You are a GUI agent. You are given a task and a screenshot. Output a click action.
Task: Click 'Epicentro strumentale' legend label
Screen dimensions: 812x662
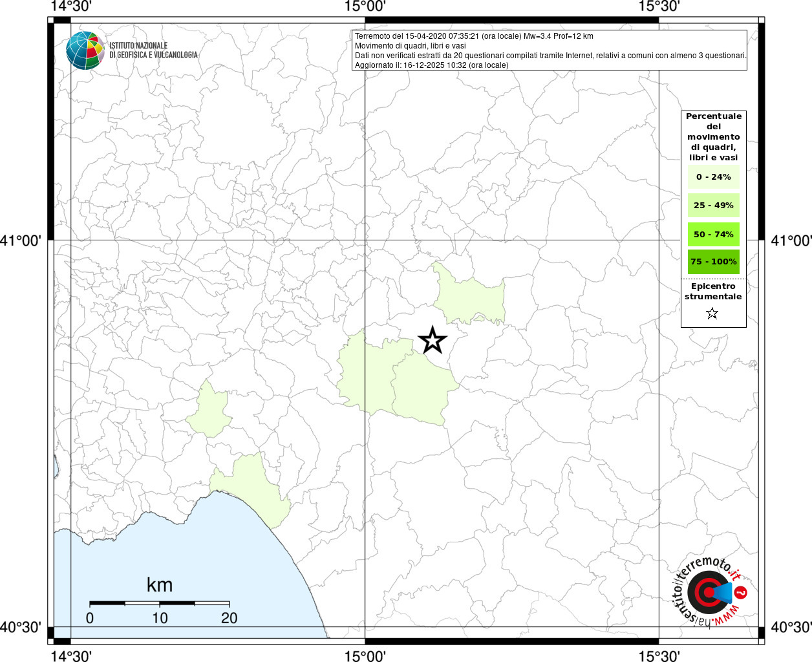click(713, 291)
